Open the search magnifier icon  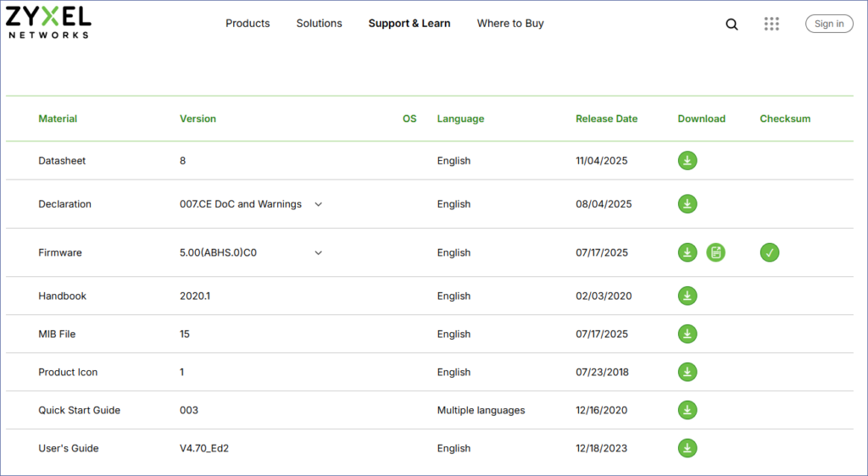(x=732, y=24)
